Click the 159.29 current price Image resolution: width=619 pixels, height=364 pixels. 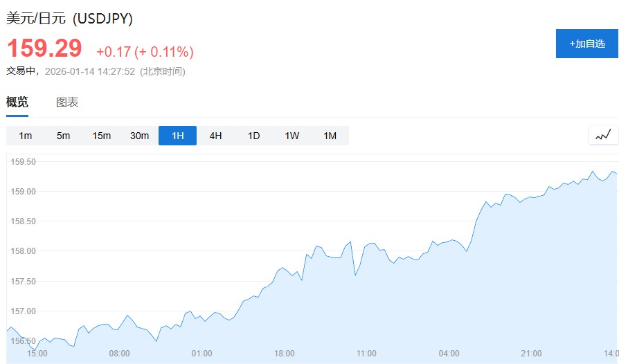44,48
